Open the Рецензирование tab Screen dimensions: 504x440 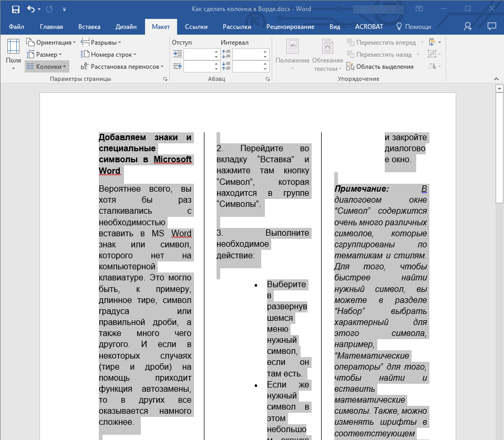tap(290, 27)
